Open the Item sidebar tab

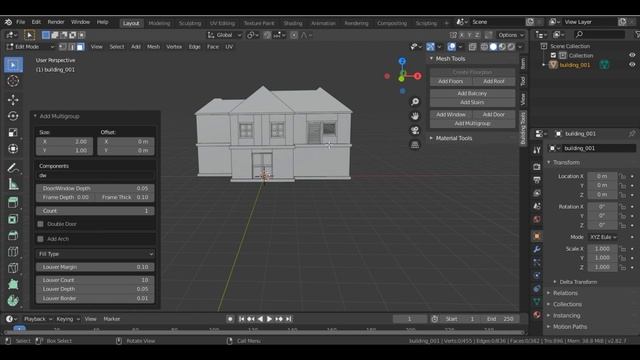pyautogui.click(x=523, y=63)
